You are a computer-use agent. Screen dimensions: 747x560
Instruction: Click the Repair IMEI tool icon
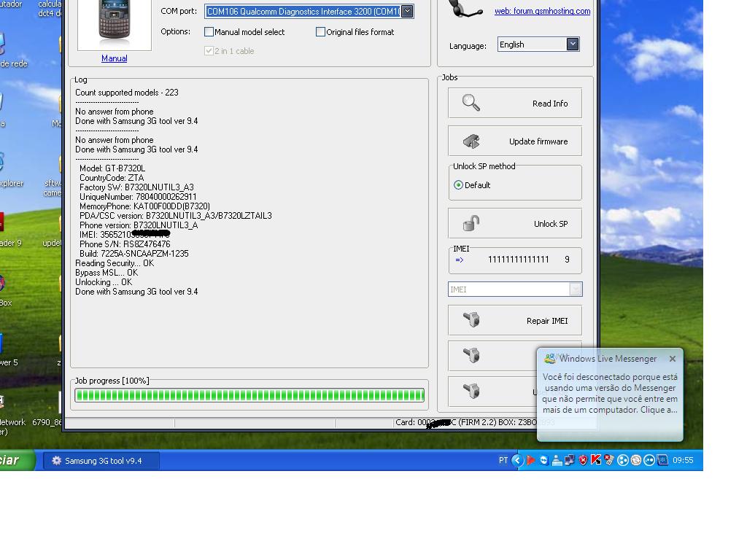471,319
